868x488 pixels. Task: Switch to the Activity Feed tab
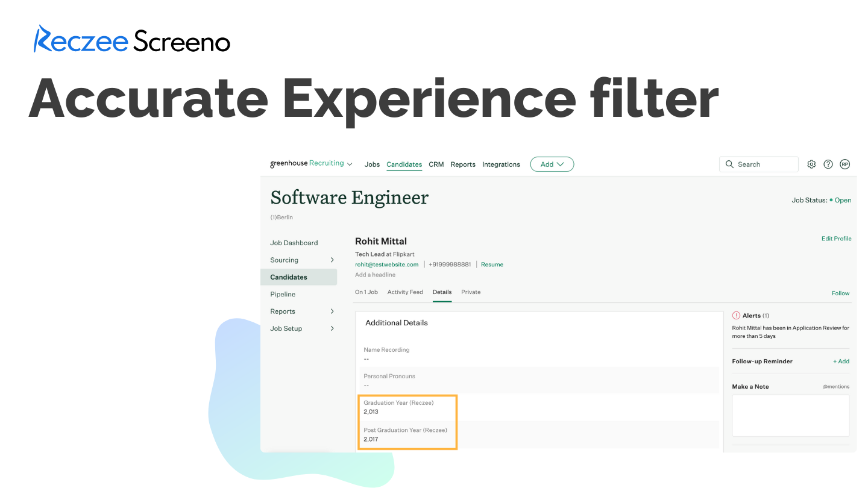(405, 292)
